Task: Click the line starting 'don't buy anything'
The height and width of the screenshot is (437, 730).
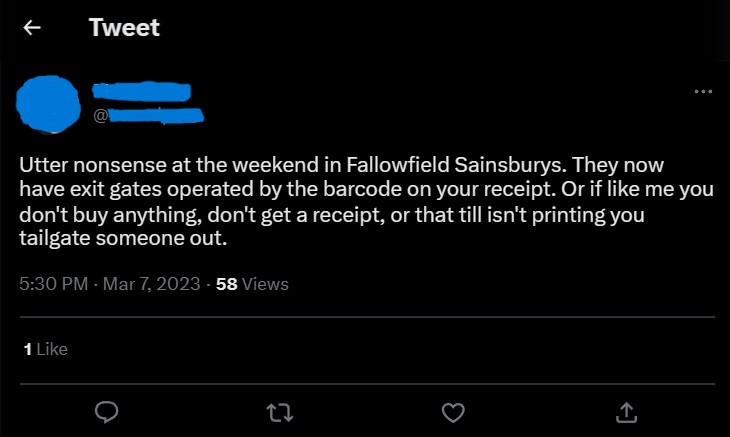Action: [x=332, y=215]
